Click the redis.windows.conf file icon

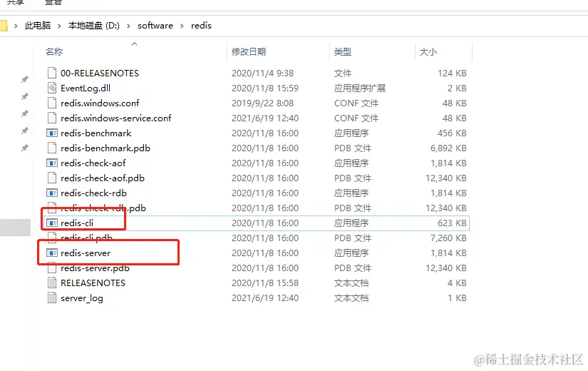52,103
